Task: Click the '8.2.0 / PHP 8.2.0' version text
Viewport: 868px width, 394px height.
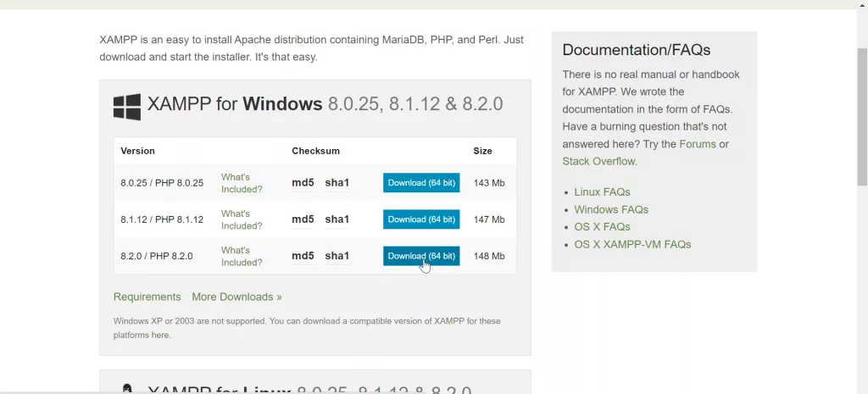Action: tap(157, 256)
